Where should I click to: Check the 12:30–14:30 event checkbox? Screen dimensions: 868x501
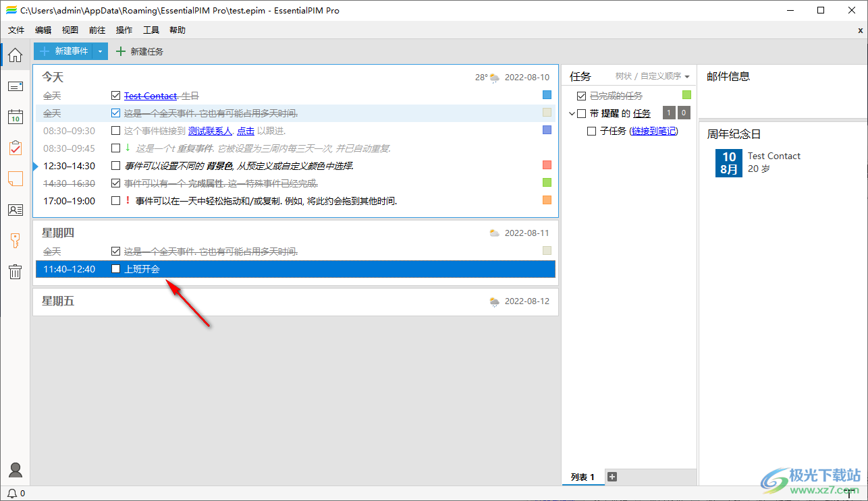[x=116, y=166]
